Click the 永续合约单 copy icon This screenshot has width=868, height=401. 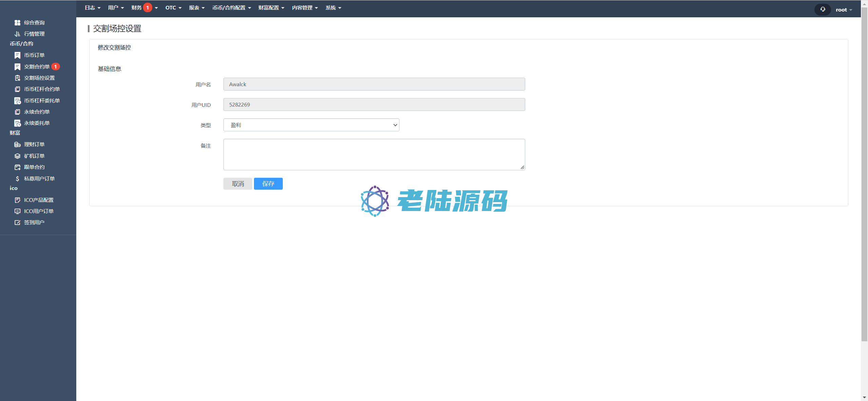click(17, 112)
